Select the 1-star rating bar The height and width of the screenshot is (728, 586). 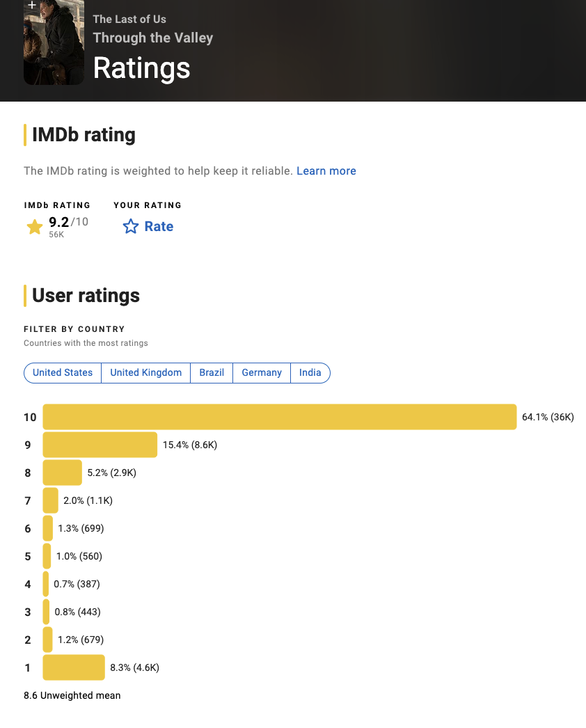74,667
